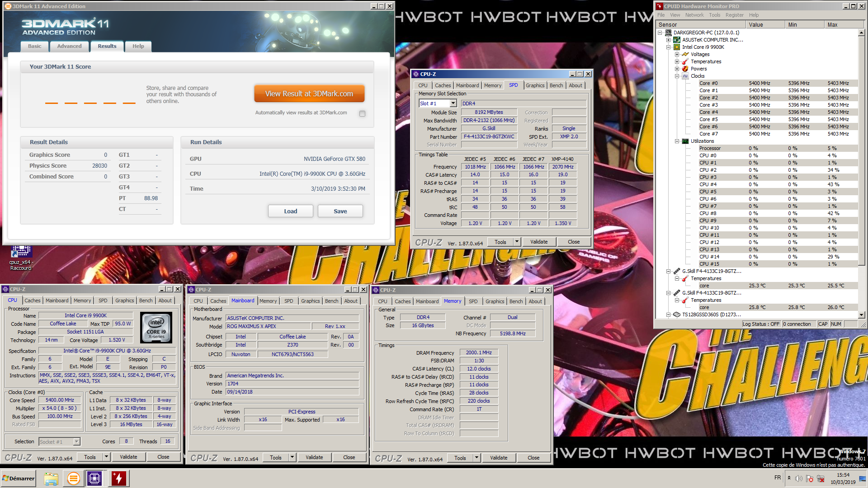868x488 pixels.
Task: Click View Result at 3DMark.com button
Action: [309, 94]
